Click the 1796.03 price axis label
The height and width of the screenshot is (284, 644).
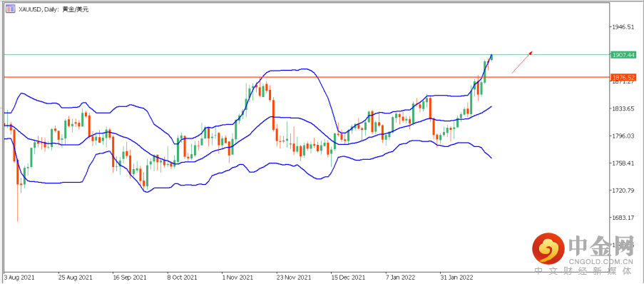[x=624, y=136]
